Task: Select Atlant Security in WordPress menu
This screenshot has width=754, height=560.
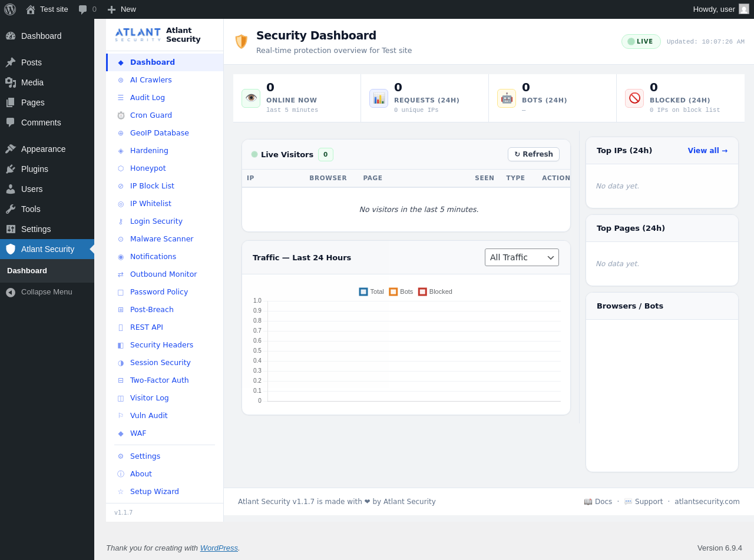Action: [x=47, y=249]
